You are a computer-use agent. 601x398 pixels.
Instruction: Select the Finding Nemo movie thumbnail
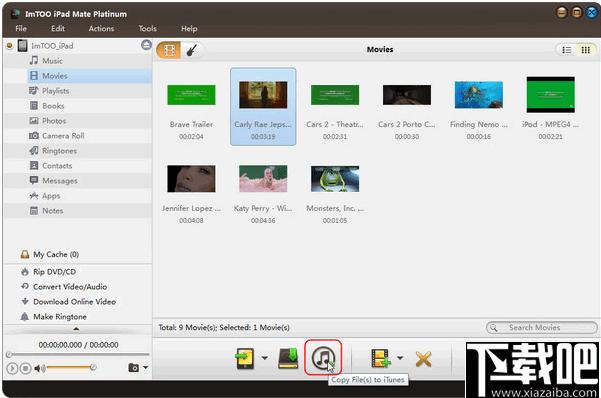pyautogui.click(x=479, y=95)
